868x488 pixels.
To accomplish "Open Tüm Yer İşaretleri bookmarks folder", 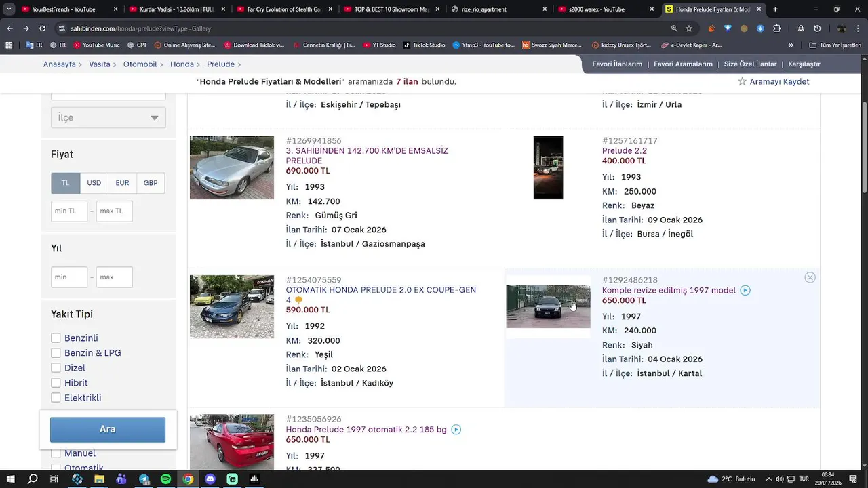I will [x=835, y=45].
